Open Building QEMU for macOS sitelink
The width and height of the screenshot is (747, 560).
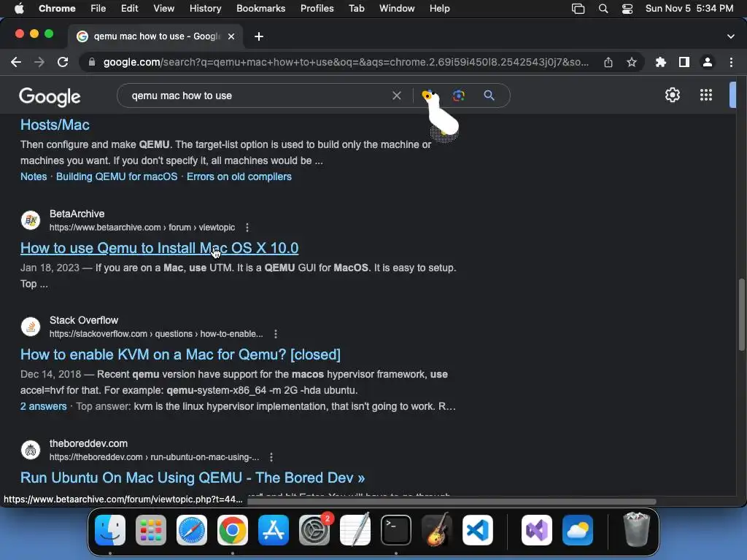pos(117,176)
